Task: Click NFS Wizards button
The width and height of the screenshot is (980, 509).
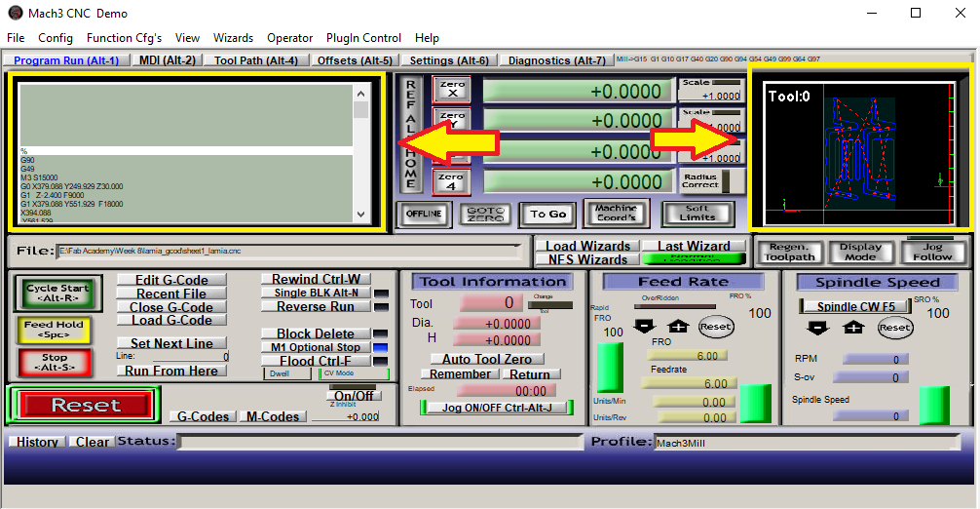Action: point(587,258)
